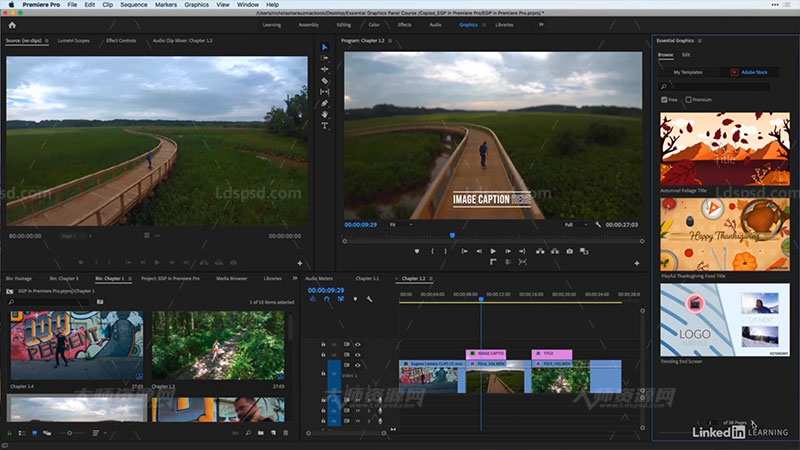Open Program monitor settings wrench
Image resolution: width=800 pixels, height=450 pixels.
tap(598, 224)
